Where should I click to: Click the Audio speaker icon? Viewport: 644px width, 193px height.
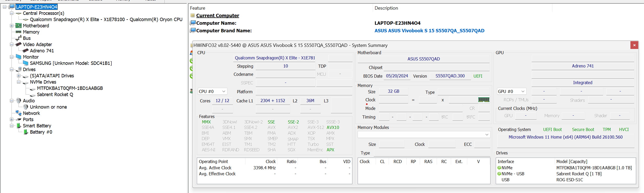(x=19, y=101)
